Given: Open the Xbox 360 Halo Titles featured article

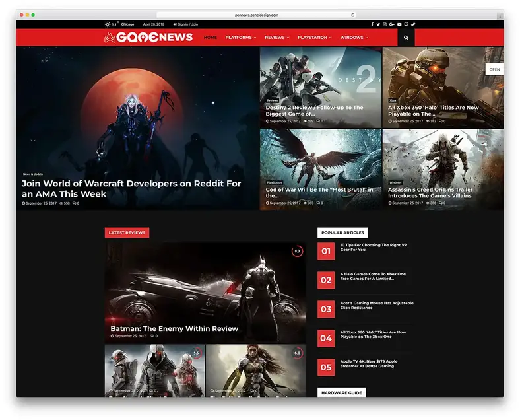Looking at the screenshot, I should (433, 110).
